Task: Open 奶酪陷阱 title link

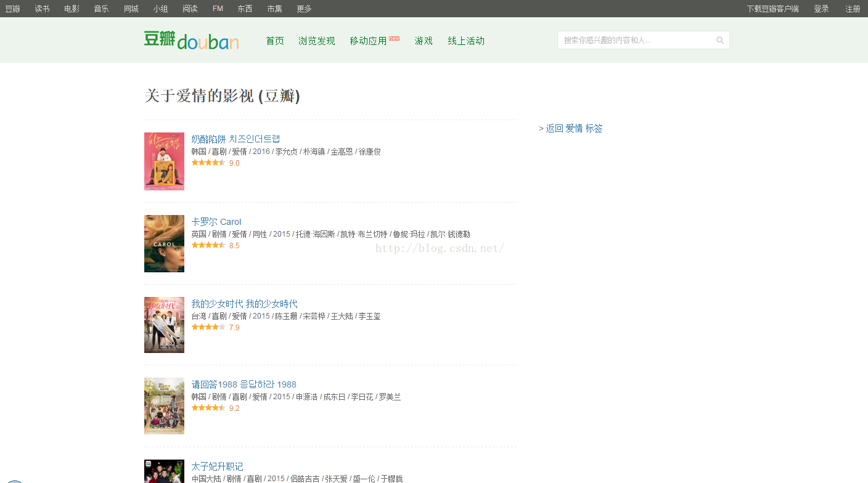Action: coord(235,139)
